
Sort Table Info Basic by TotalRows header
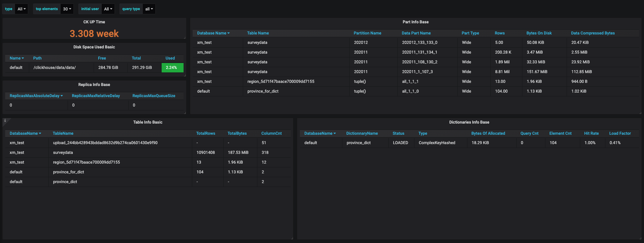tap(205, 133)
